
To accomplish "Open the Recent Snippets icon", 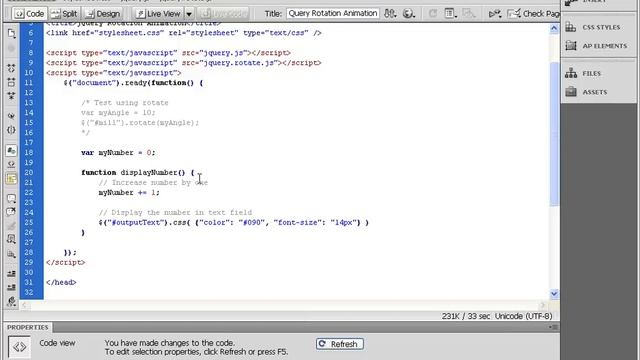I will click(x=11, y=239).
